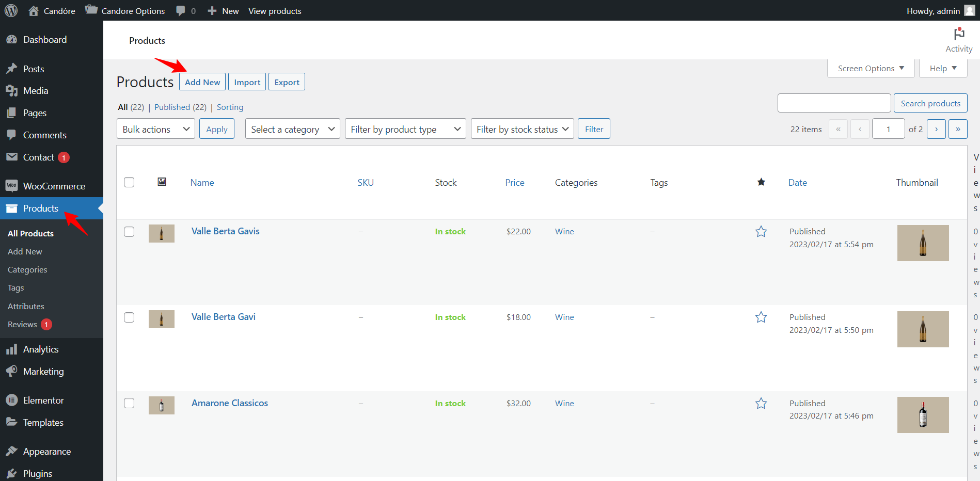Click the image column header icon
The width and height of the screenshot is (980, 481).
click(x=162, y=182)
